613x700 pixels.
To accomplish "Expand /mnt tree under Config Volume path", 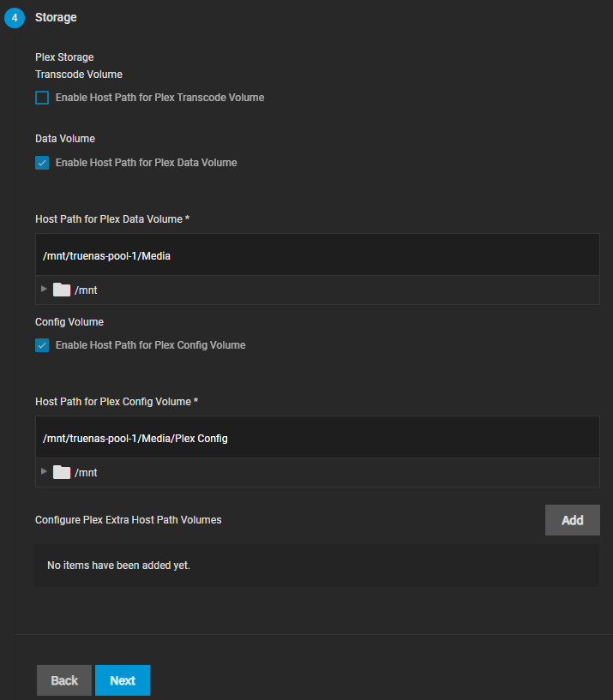I will [44, 471].
